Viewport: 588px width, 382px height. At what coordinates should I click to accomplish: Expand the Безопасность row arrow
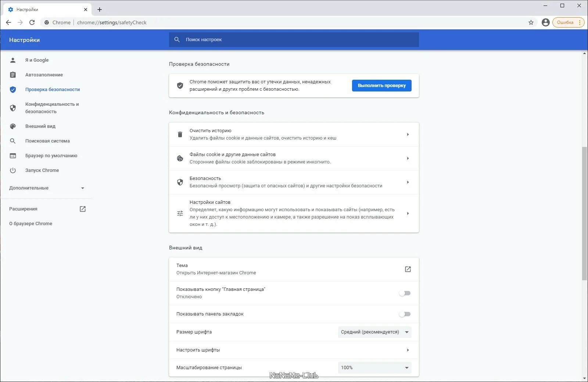408,182
